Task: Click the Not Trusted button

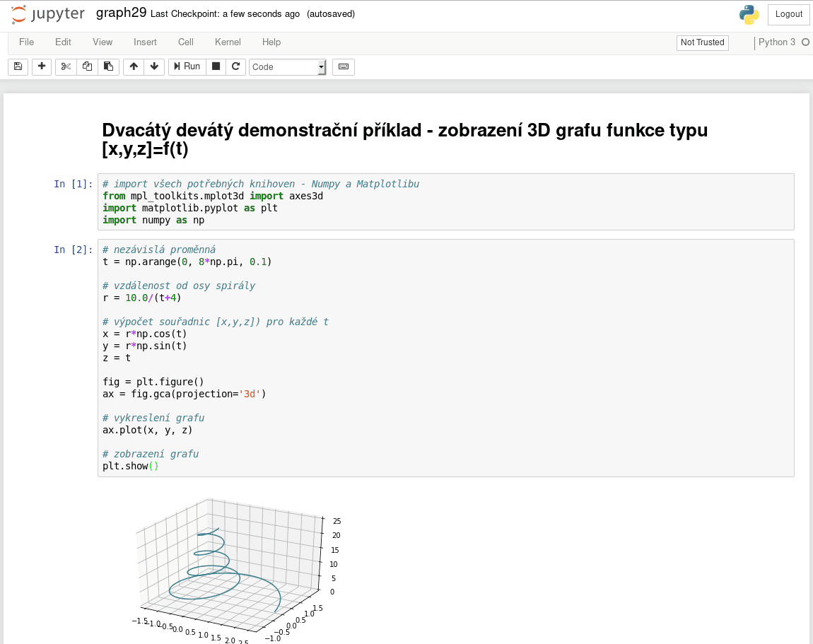Action: coord(703,42)
